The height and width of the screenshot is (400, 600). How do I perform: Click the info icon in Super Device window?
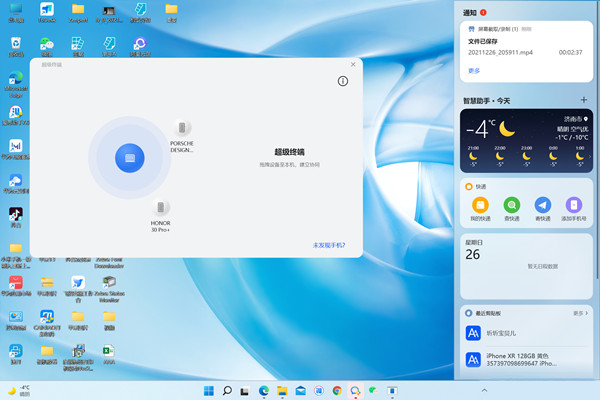point(343,81)
